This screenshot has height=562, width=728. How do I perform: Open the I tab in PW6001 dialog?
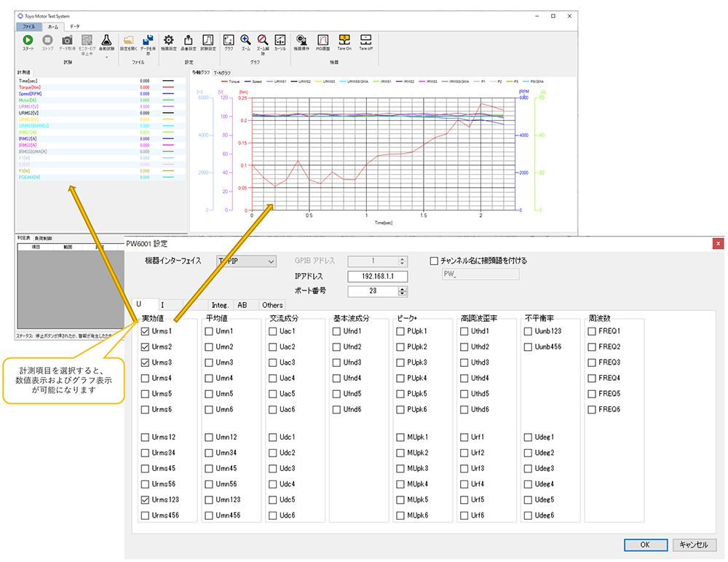(x=162, y=305)
